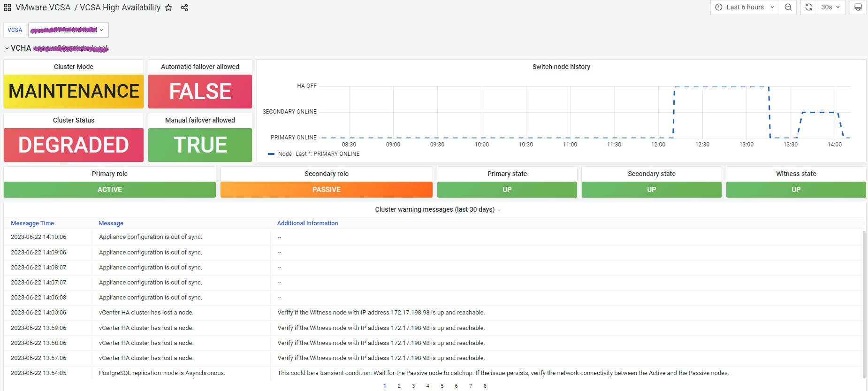Viewport: 868px width, 391px height.
Task: Refresh the dashboard now
Action: pyautogui.click(x=808, y=7)
